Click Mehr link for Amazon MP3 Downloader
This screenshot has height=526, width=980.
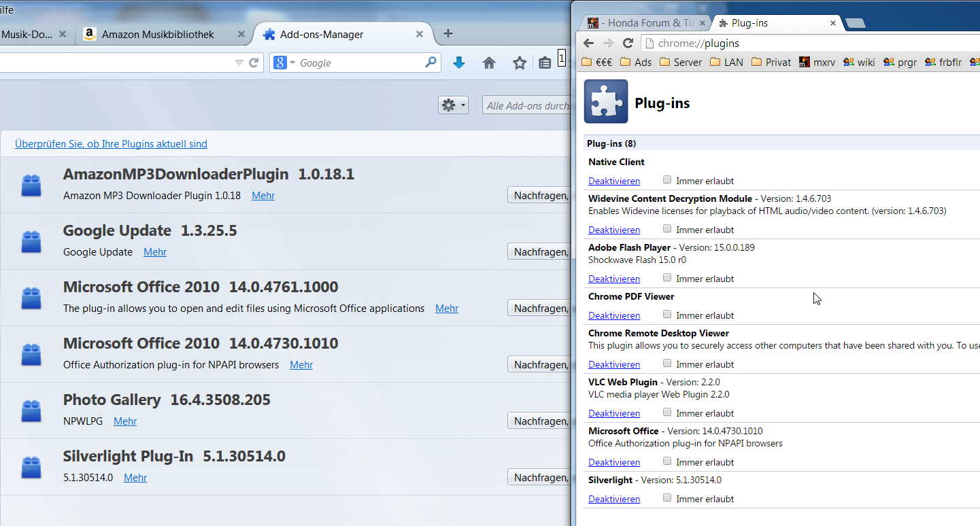point(263,196)
